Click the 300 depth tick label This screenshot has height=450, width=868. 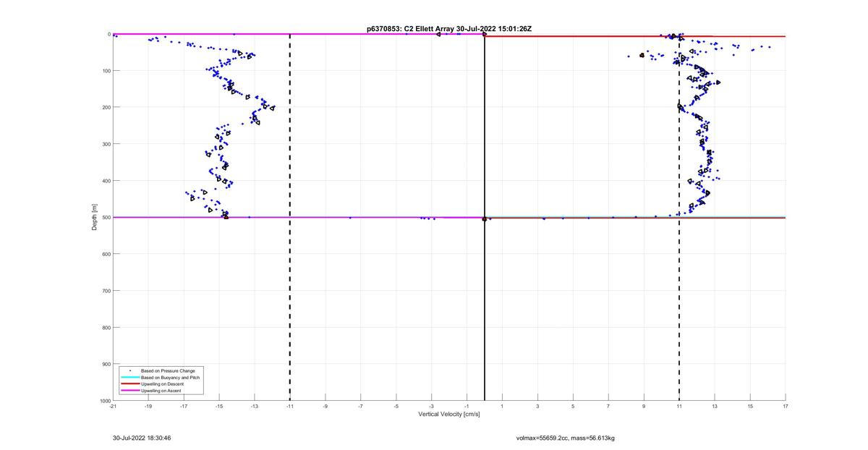(x=106, y=144)
